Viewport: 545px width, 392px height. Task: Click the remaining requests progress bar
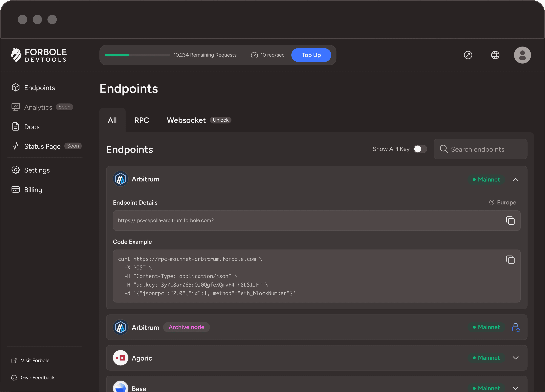point(137,55)
